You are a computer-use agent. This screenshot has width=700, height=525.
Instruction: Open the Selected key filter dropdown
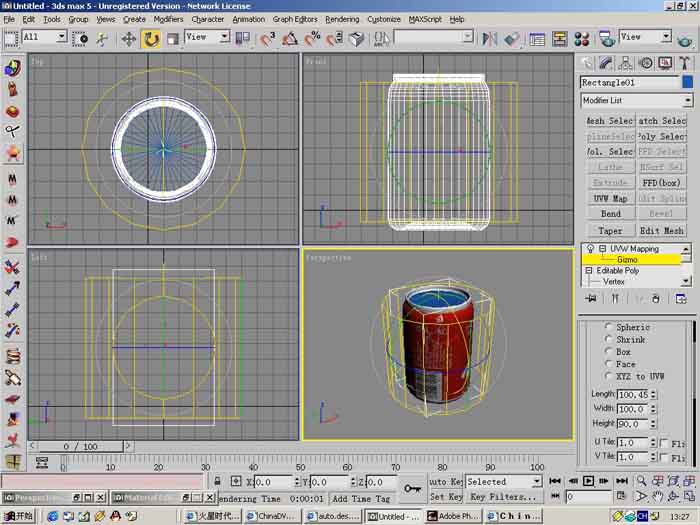[504, 481]
